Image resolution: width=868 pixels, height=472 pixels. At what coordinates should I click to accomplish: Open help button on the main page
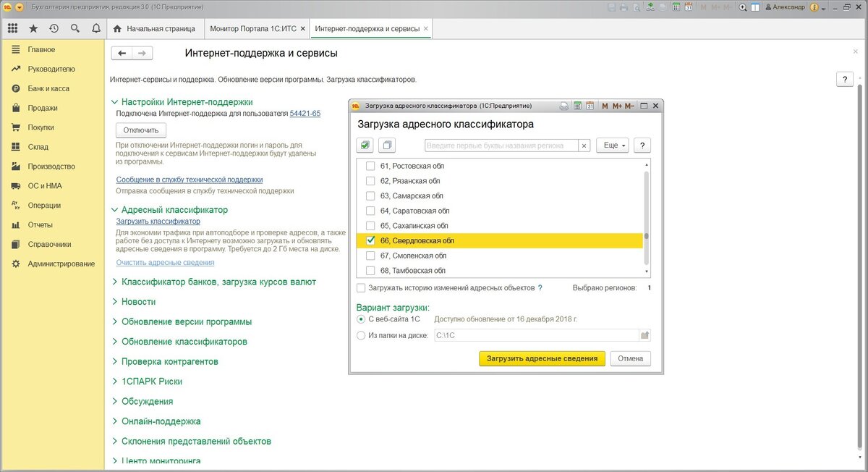[843, 80]
